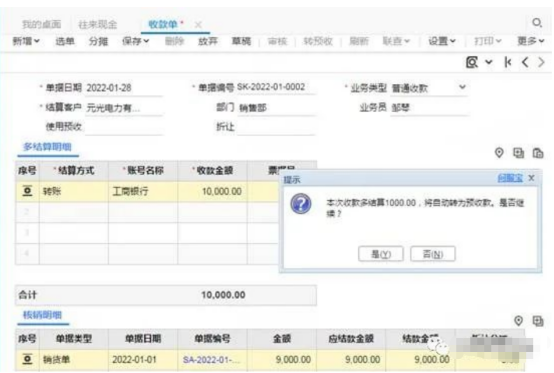This screenshot has width=554, height=373.
Task: Jump to the first record arrow
Action: (508, 63)
